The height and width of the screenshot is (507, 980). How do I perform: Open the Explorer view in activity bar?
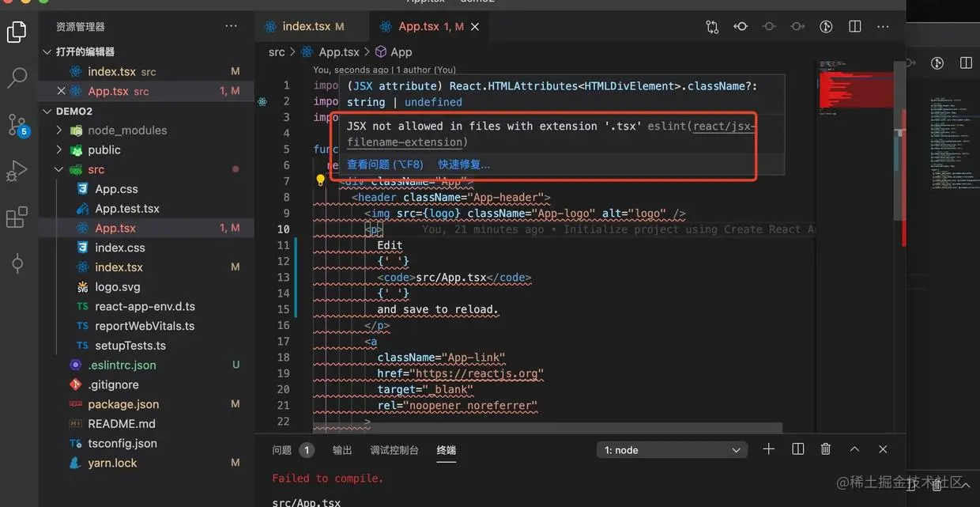17,32
